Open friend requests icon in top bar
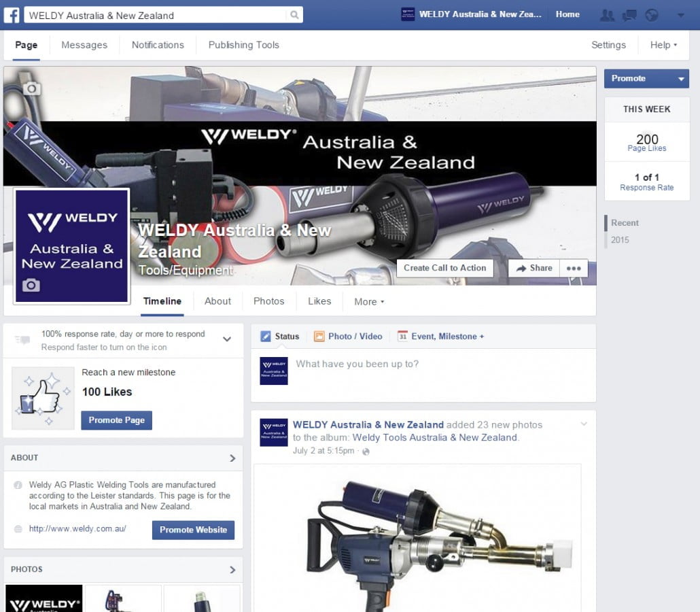The height and width of the screenshot is (612, 700). click(x=607, y=15)
